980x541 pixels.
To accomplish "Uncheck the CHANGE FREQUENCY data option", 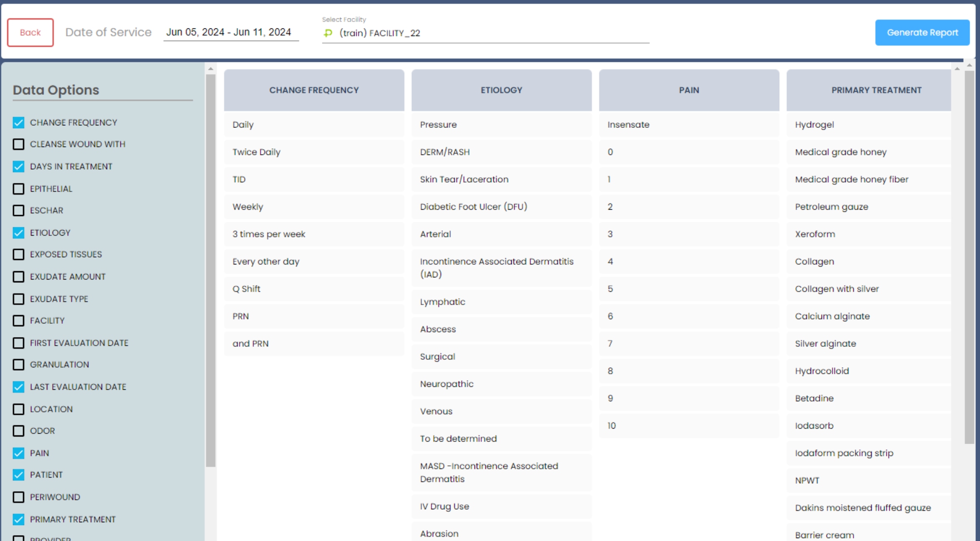I will [x=18, y=122].
